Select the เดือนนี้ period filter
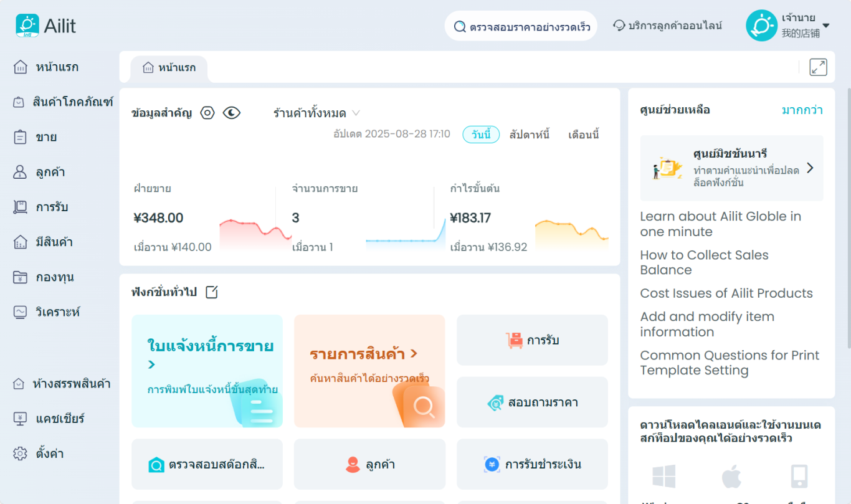The height and width of the screenshot is (504, 851). (584, 135)
